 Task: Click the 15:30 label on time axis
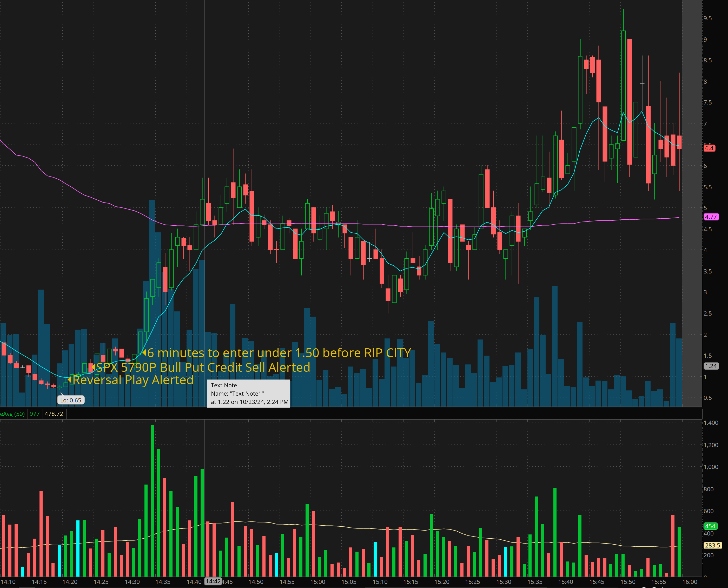point(504,582)
